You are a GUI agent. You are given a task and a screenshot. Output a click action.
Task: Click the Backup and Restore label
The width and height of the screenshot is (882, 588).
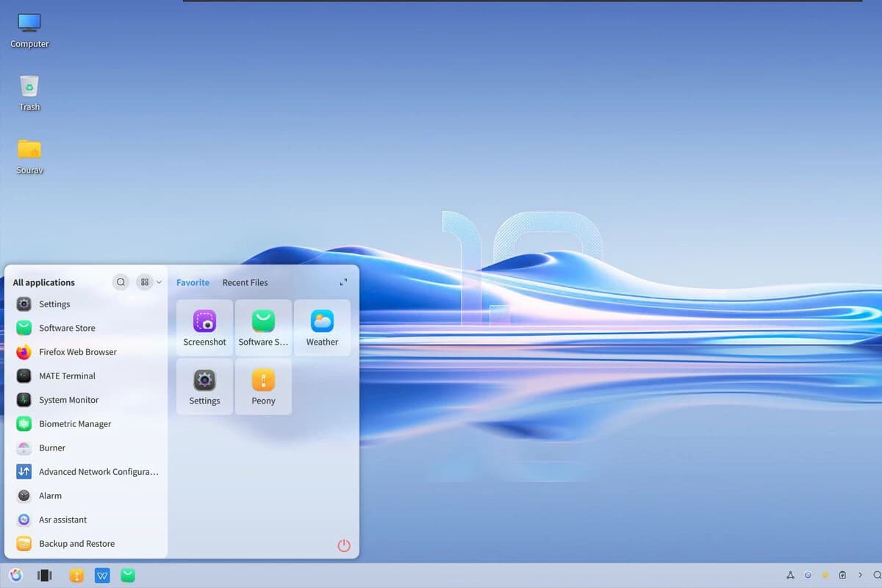coord(76,544)
